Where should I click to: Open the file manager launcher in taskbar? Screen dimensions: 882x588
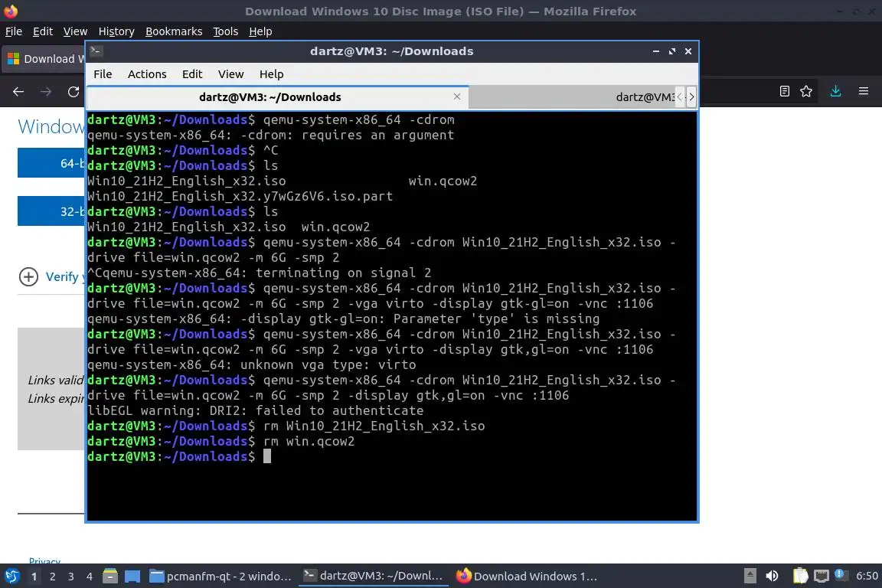(110, 577)
